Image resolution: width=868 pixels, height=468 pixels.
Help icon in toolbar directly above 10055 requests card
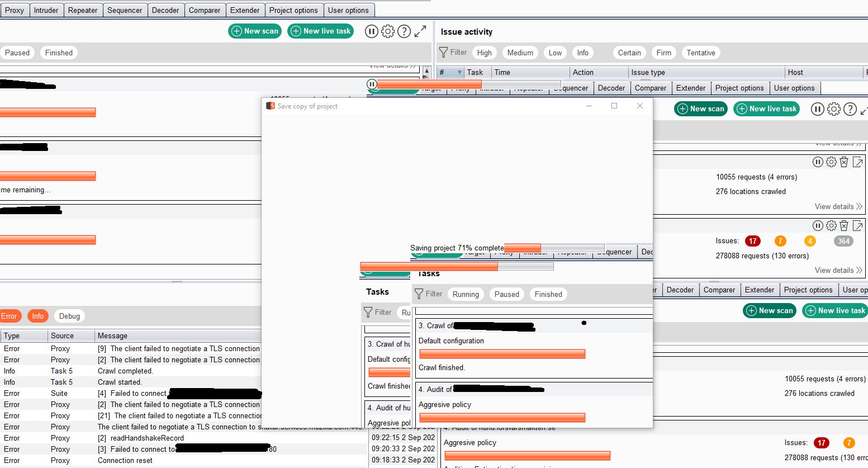[x=850, y=109]
